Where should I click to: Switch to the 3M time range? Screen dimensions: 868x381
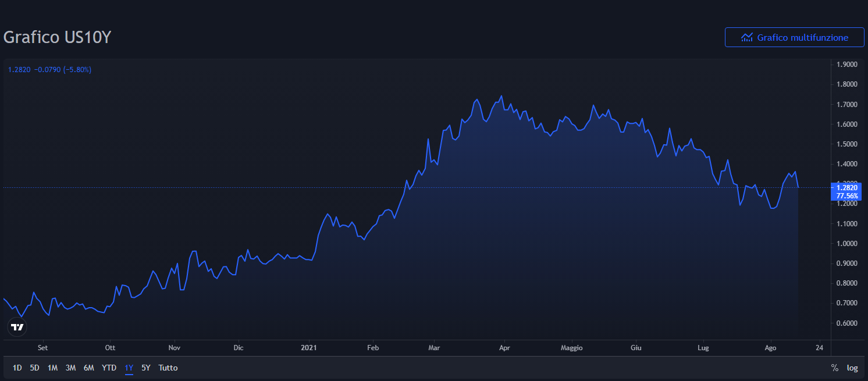click(x=70, y=368)
